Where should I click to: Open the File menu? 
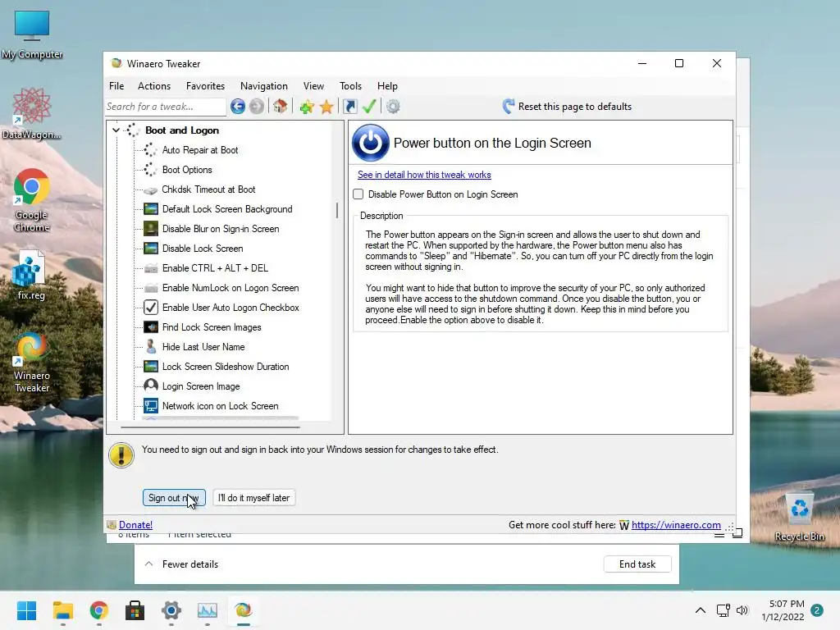coord(116,85)
